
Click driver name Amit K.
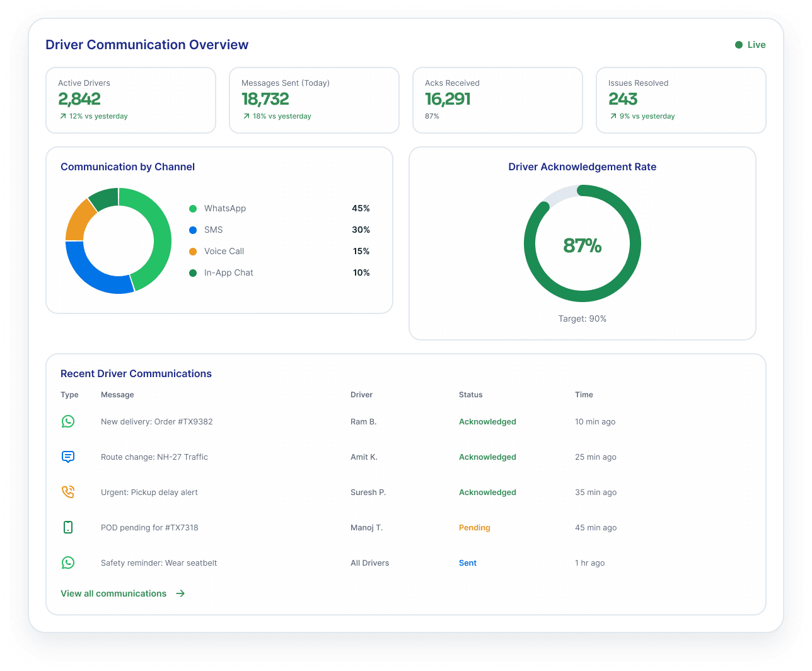pyautogui.click(x=364, y=457)
